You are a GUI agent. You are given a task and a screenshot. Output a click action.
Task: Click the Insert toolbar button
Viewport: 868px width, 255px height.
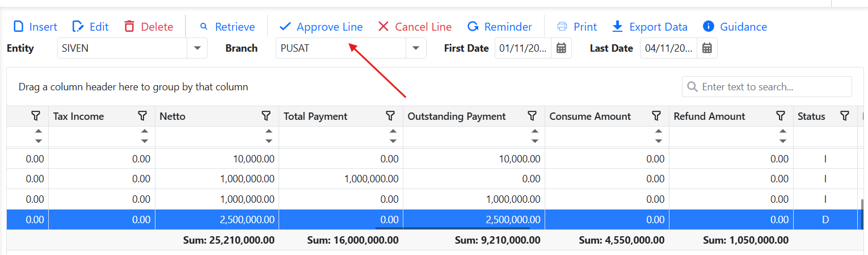coord(35,27)
